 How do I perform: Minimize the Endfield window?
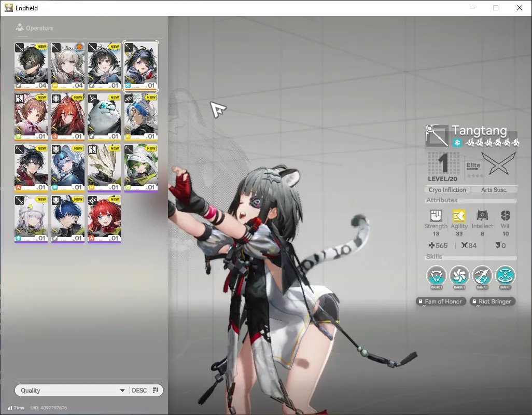tap(472, 8)
